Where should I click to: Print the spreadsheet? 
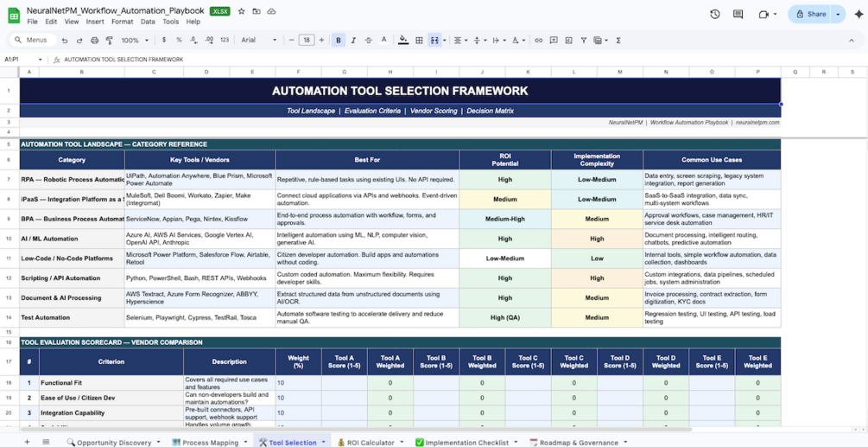tap(94, 41)
